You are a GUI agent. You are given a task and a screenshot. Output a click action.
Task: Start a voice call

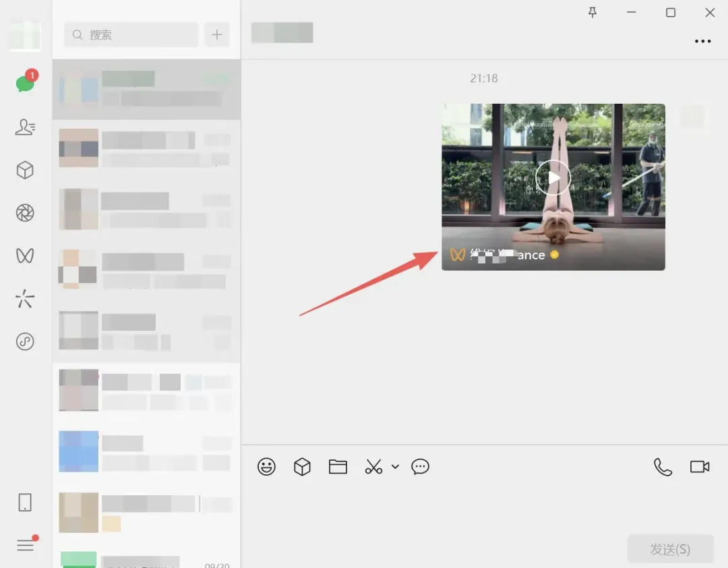tap(663, 466)
